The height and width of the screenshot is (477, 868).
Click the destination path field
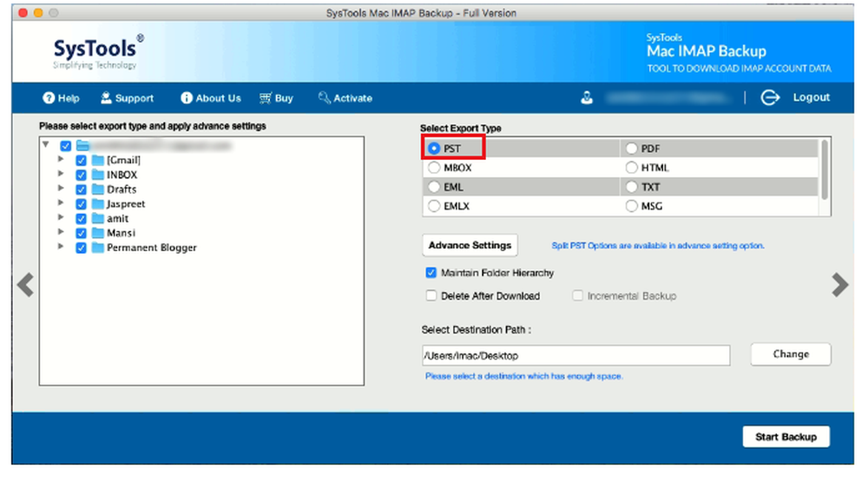coord(576,355)
